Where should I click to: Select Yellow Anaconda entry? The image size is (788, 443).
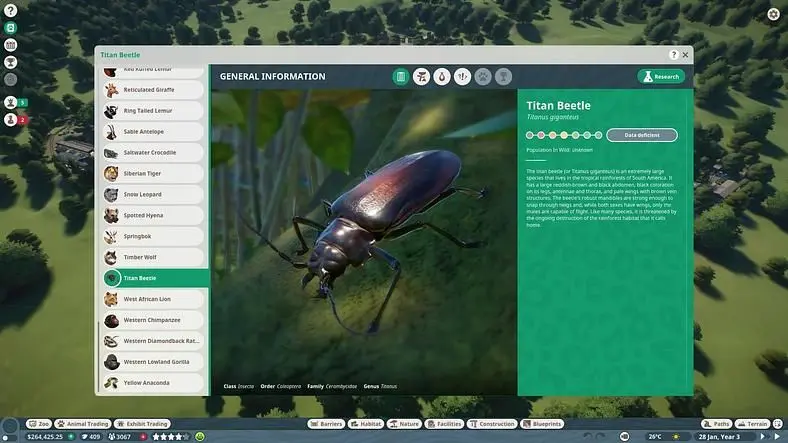(x=153, y=383)
